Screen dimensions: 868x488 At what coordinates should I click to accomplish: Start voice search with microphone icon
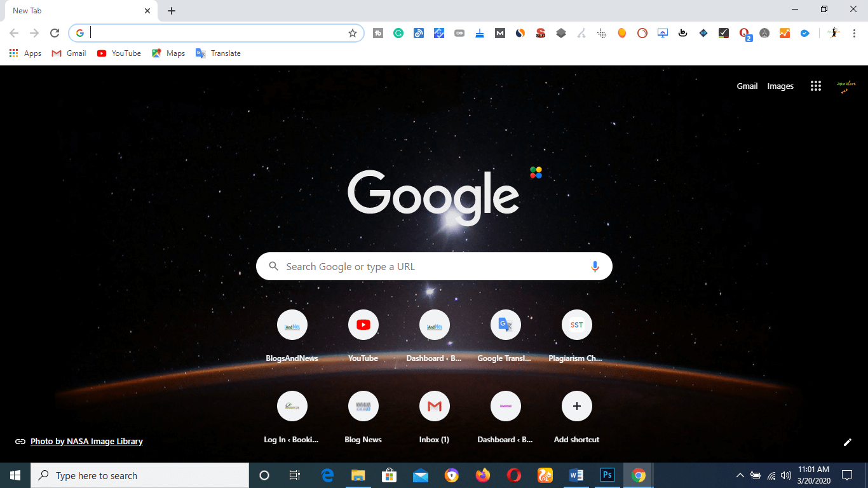coord(595,267)
